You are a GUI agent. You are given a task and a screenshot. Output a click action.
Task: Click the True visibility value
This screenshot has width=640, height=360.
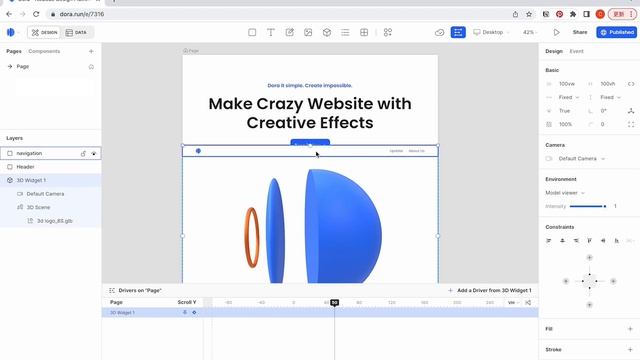click(564, 111)
